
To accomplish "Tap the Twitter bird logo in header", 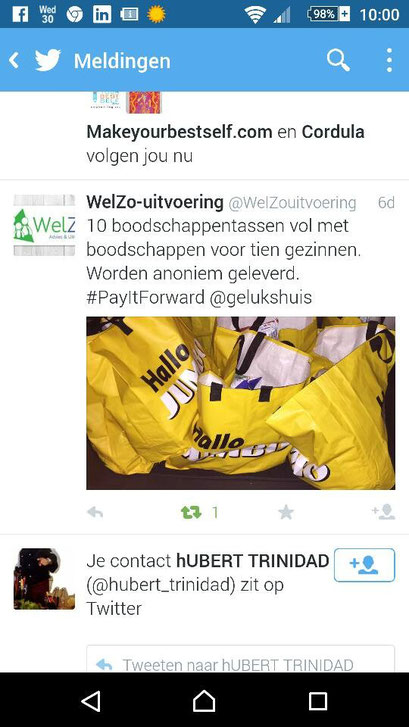I will pyautogui.click(x=48, y=60).
